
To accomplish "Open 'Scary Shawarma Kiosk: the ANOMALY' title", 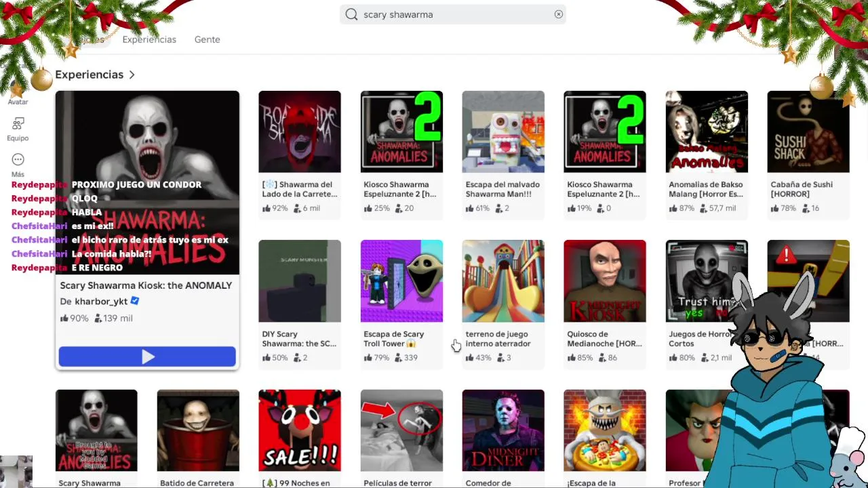I will [146, 285].
